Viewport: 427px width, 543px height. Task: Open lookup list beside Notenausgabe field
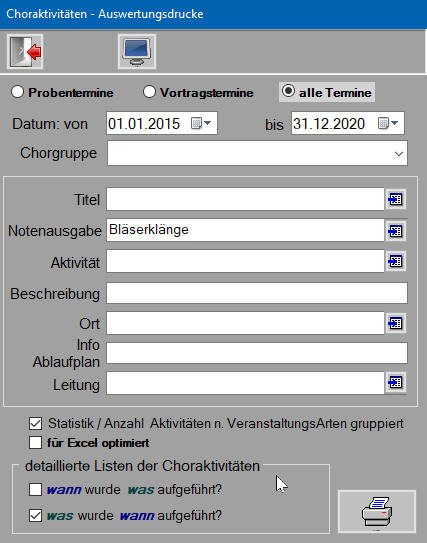(x=395, y=231)
